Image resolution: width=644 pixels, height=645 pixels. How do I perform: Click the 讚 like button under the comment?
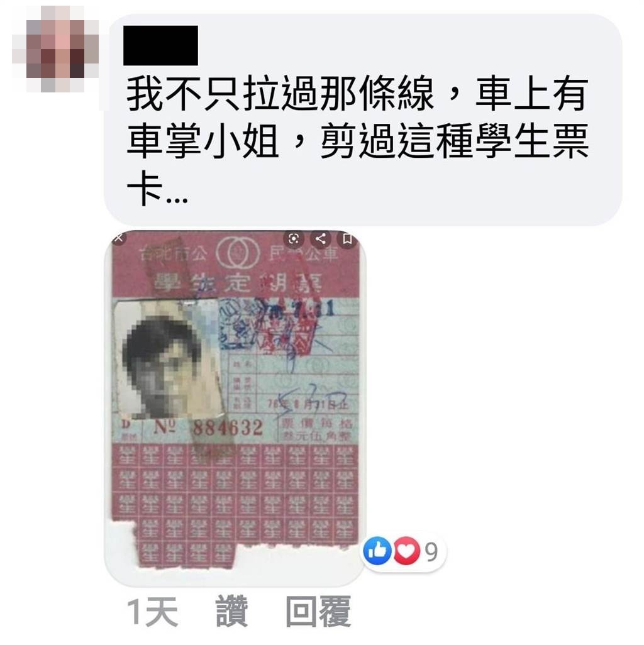[231, 611]
